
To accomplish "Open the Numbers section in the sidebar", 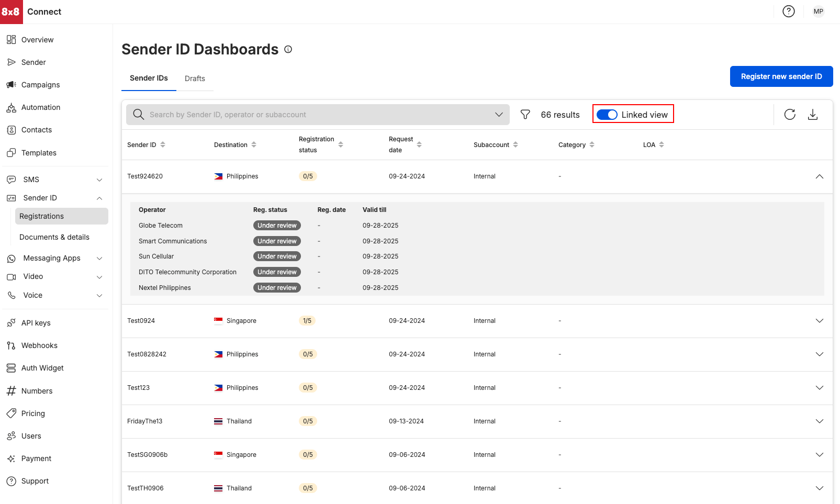I will [37, 390].
